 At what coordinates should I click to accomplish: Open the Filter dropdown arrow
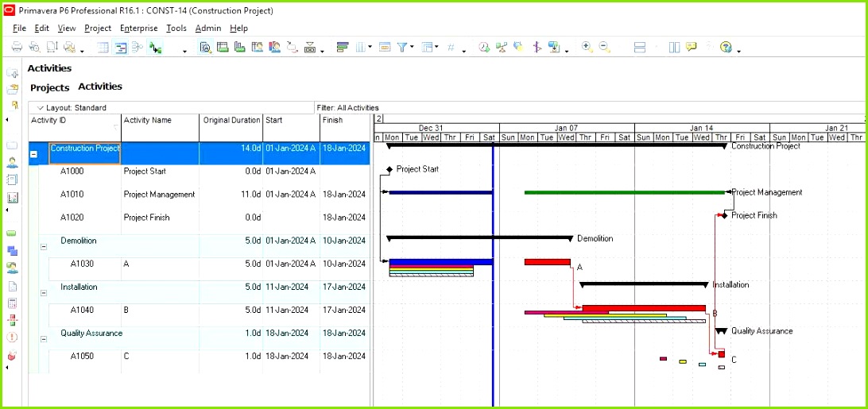[412, 47]
